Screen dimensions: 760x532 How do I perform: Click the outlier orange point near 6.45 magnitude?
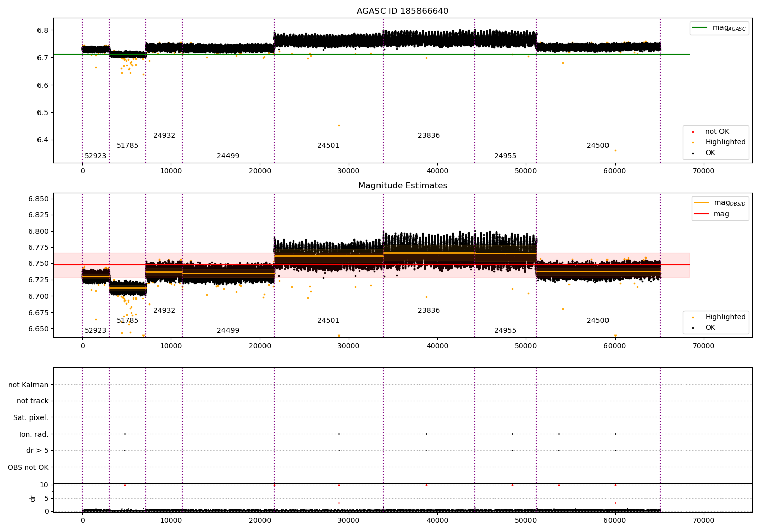[x=339, y=125]
